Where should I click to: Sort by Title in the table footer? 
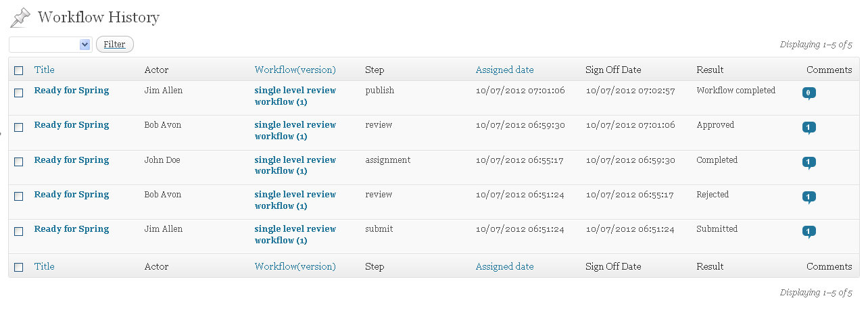pos(44,266)
